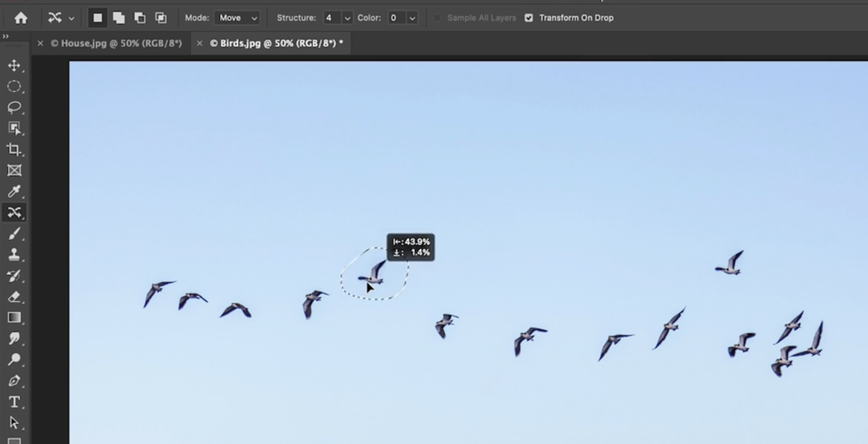Select the History Brush tool
Screen dimensions: 868x444
click(14, 276)
